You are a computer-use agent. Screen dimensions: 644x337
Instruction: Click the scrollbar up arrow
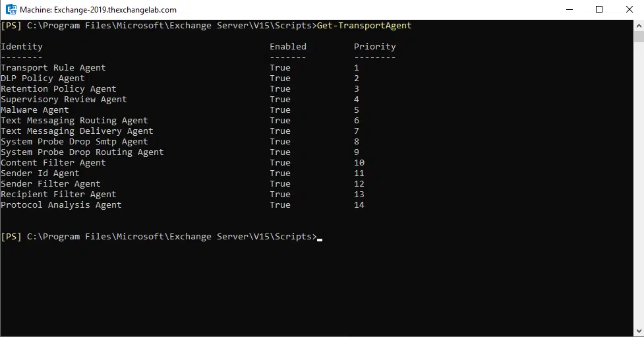pos(639,26)
